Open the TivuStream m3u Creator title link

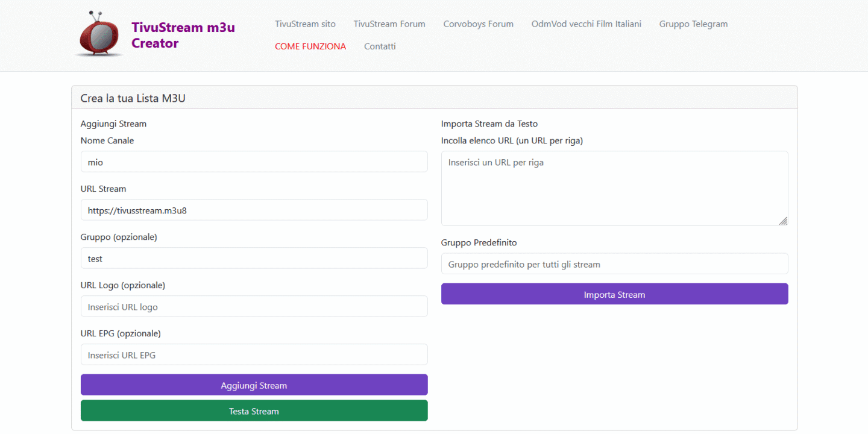(x=183, y=35)
